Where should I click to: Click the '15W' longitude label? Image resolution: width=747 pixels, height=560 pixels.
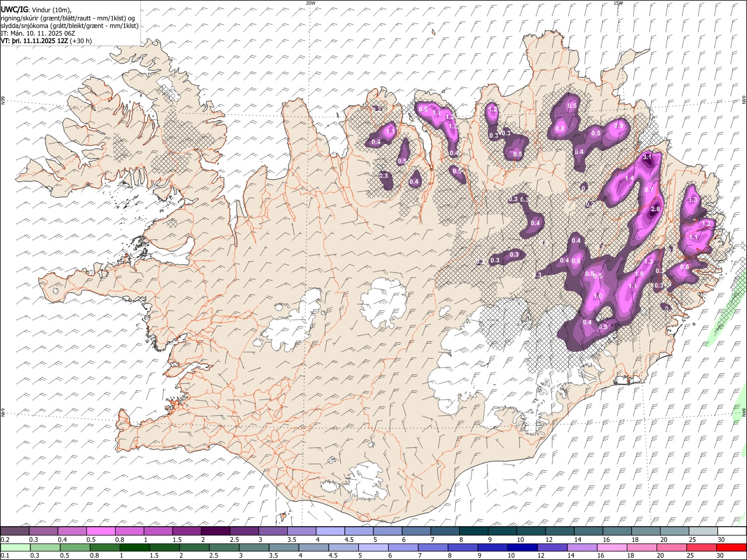pos(618,3)
